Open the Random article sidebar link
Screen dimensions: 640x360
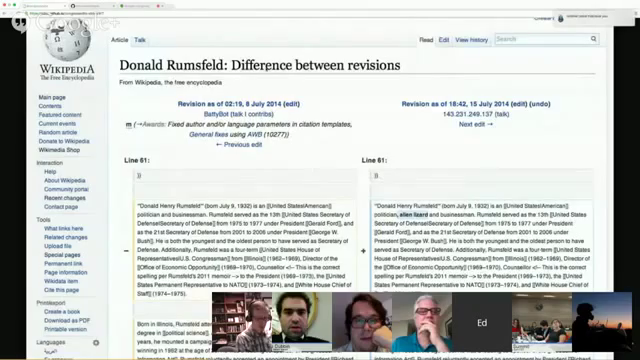(58, 132)
